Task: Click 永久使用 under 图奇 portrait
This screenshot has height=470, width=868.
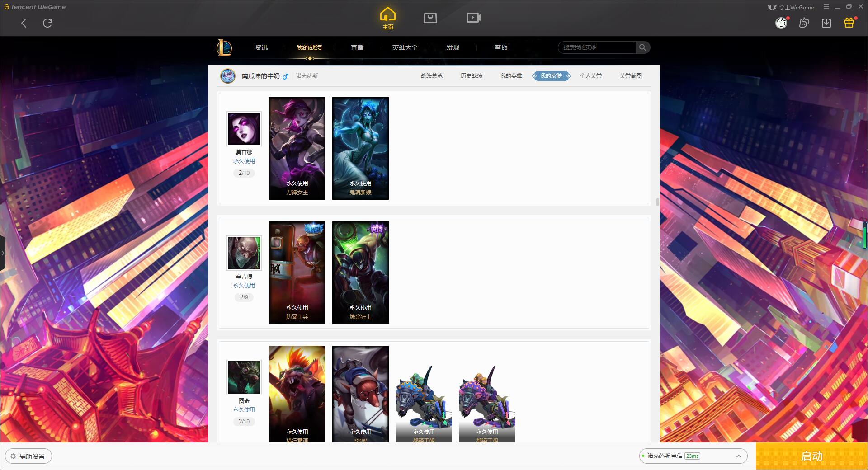Action: click(x=244, y=409)
